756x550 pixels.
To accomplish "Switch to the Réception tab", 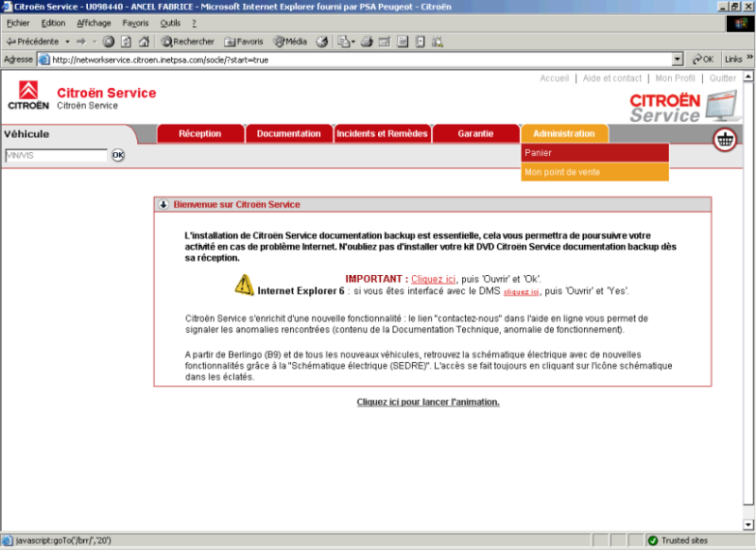I will (x=199, y=134).
